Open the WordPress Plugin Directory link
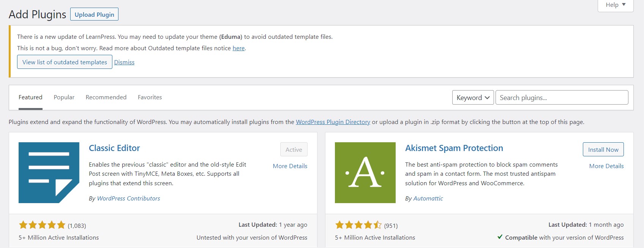Image resolution: width=644 pixels, height=248 pixels. (333, 122)
